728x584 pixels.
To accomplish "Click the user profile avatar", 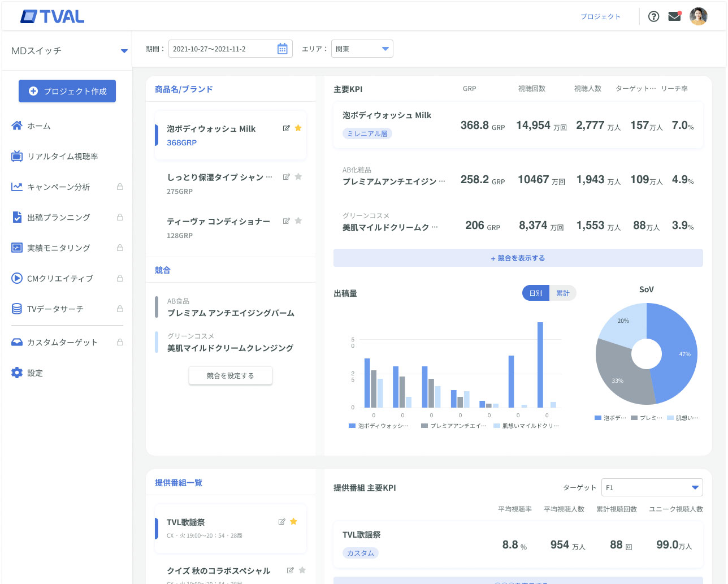I will pos(698,16).
